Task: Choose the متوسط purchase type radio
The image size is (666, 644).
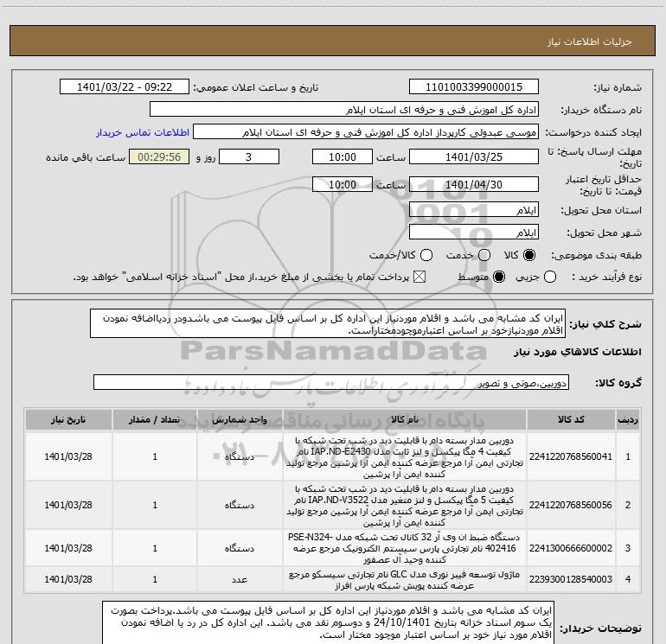Action: coord(499,277)
